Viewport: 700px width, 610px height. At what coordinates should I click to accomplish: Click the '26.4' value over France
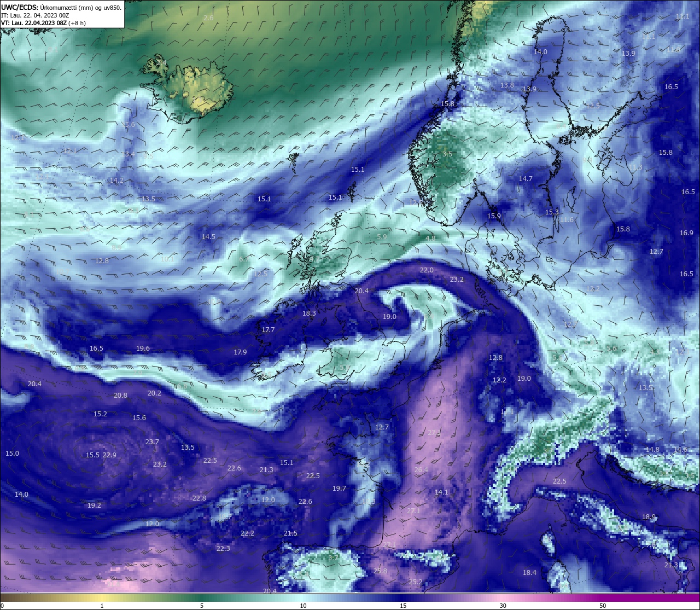pos(421,470)
